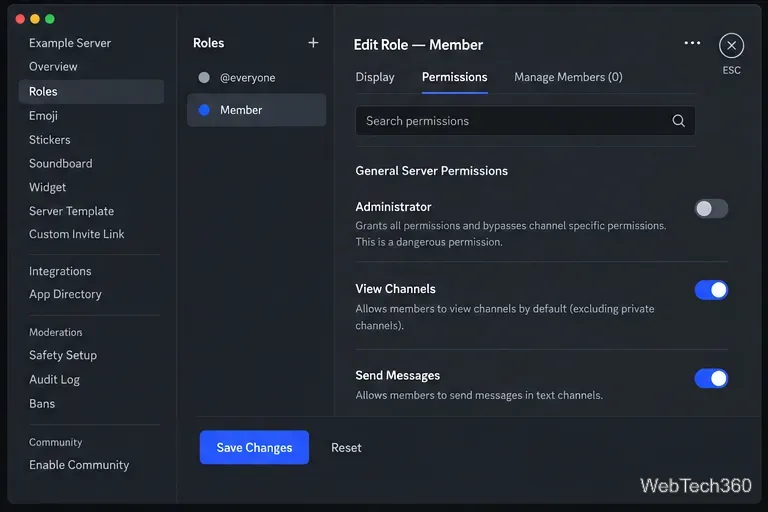Open Server Template page
Image resolution: width=768 pixels, height=512 pixels.
coord(71,211)
